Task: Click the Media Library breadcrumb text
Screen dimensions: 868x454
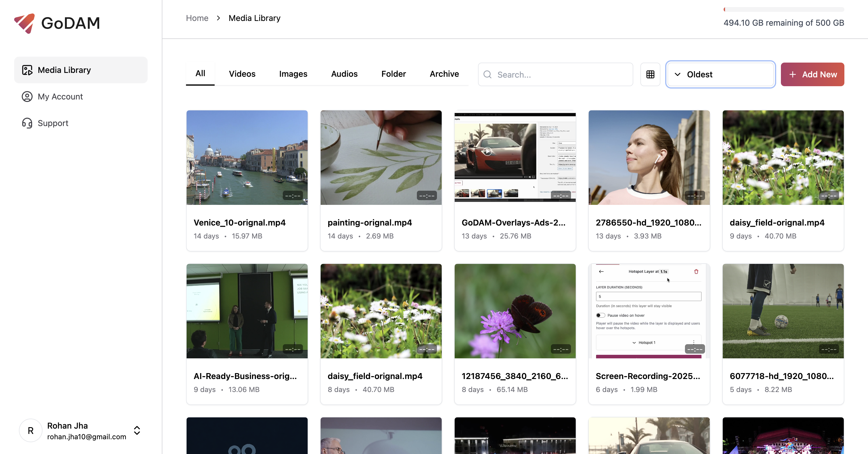Action: tap(254, 18)
